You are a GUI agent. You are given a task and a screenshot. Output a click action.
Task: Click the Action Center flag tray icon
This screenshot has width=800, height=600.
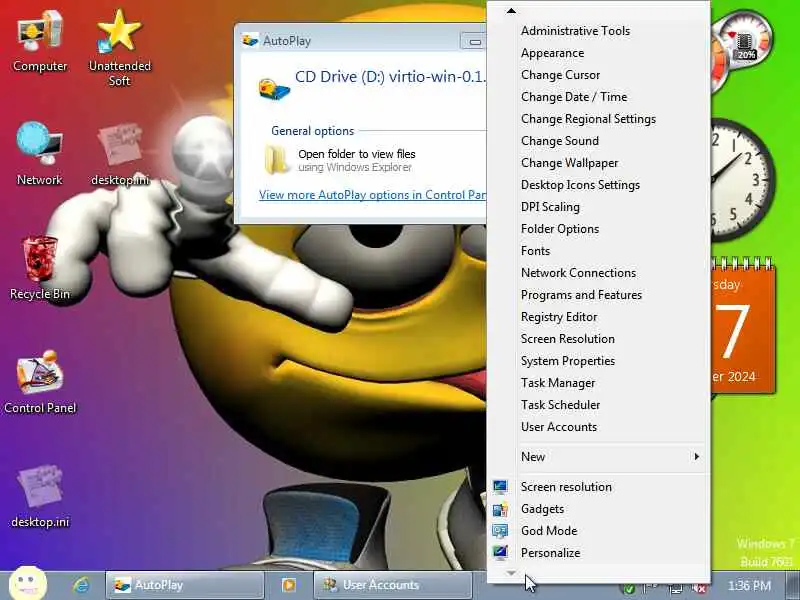653,588
